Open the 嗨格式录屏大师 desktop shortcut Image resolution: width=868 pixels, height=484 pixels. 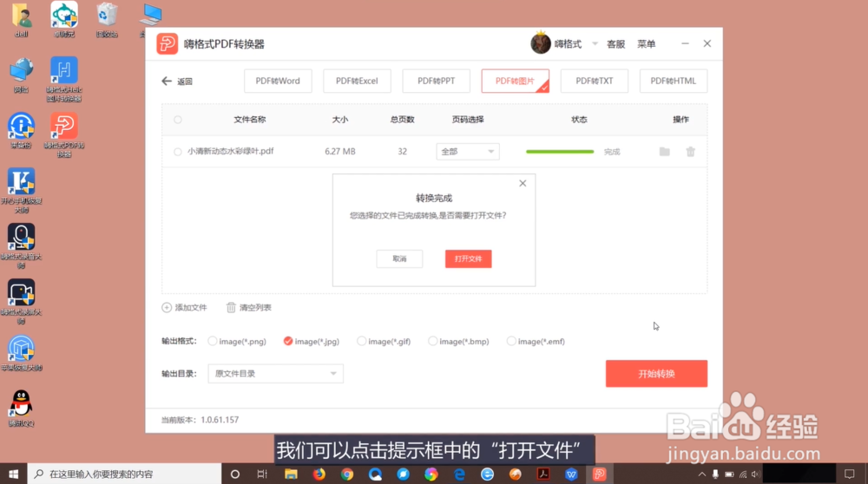coord(21,302)
